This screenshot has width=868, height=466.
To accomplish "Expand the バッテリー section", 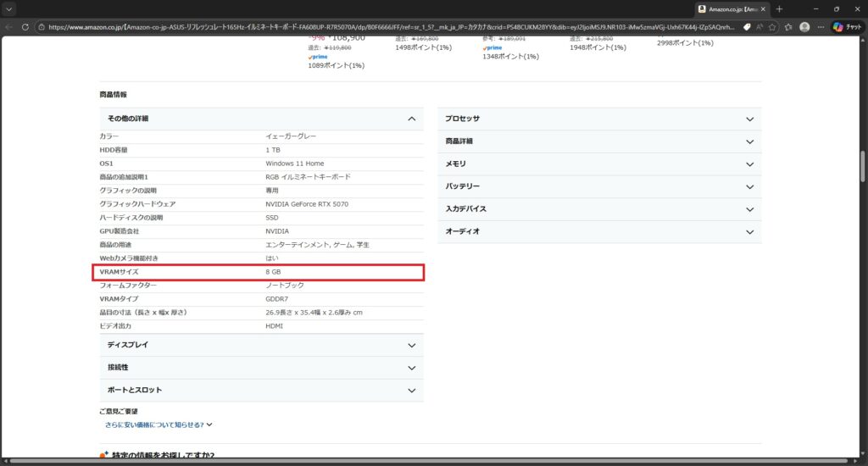I will (749, 186).
